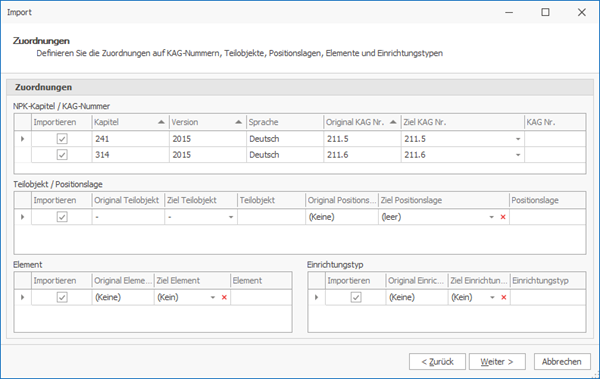The width and height of the screenshot is (600, 379).
Task: Open Ziel KAG Nr. dropdown for 211.6
Action: 518,155
